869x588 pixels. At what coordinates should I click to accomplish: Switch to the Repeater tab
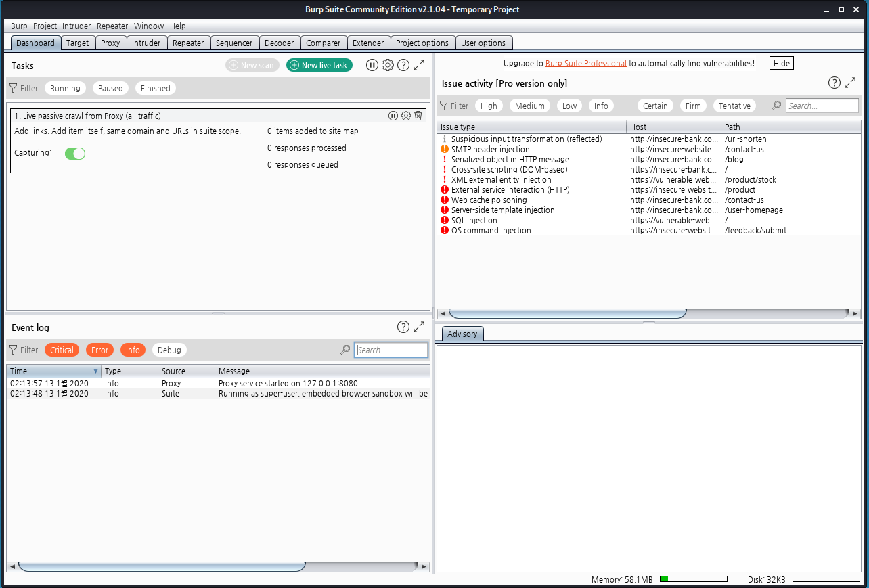tap(188, 43)
